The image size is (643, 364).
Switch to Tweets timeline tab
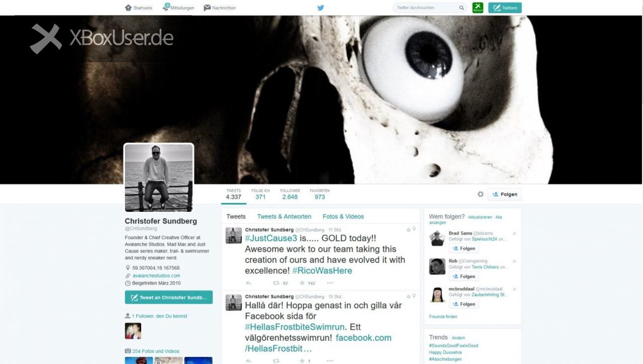pyautogui.click(x=236, y=216)
